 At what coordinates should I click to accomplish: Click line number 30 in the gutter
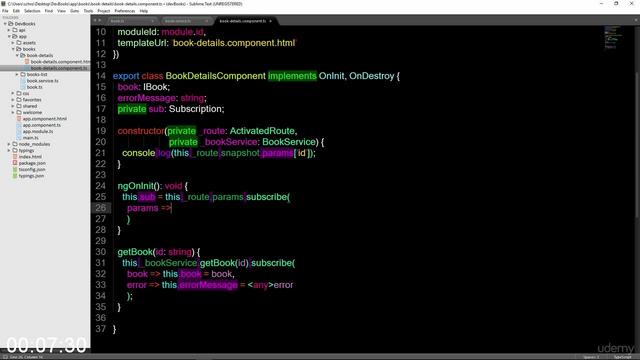(x=100, y=252)
